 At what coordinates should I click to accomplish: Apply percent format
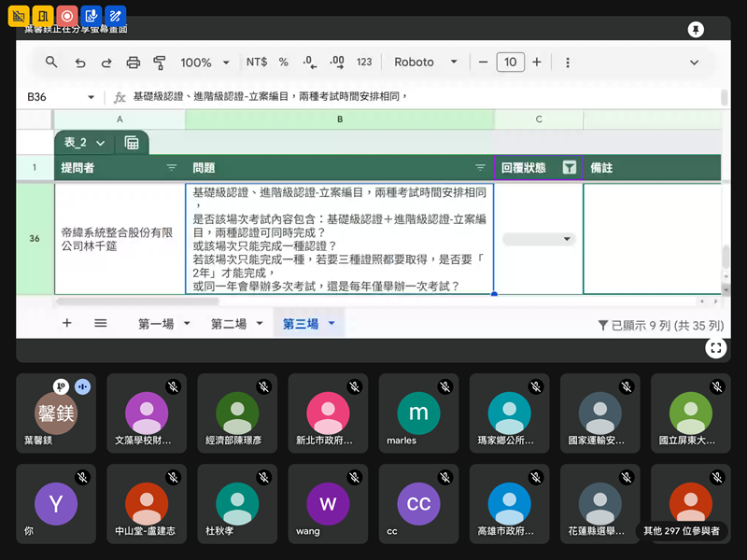[x=284, y=62]
